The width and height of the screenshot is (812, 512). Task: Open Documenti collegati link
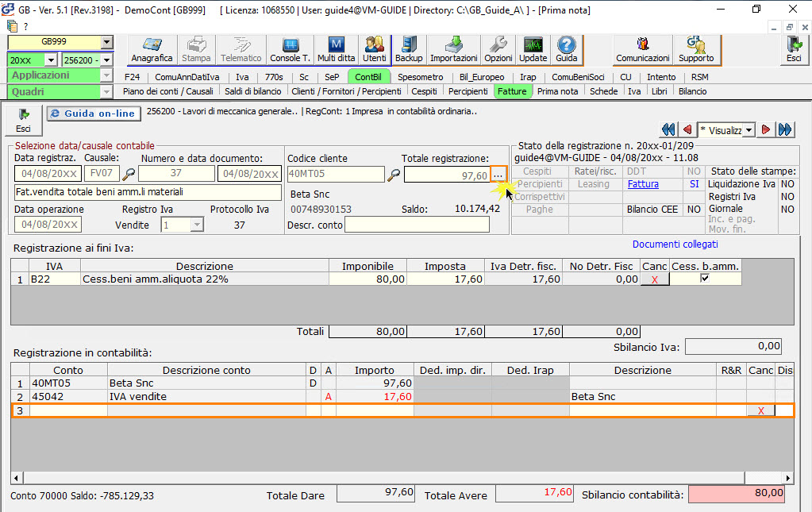coord(675,244)
